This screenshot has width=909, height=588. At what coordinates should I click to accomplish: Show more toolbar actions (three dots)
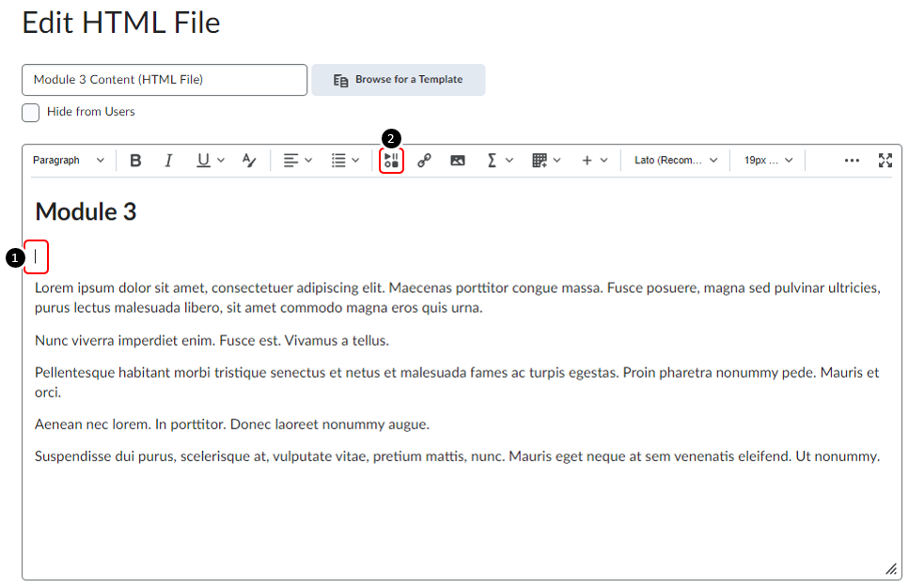[x=852, y=161]
